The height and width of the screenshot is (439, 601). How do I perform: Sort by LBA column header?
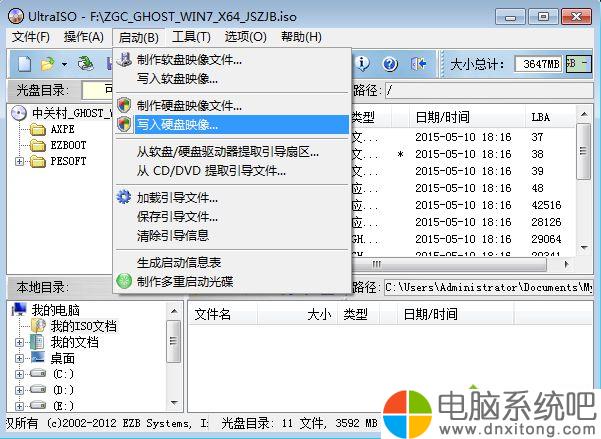pyautogui.click(x=550, y=117)
